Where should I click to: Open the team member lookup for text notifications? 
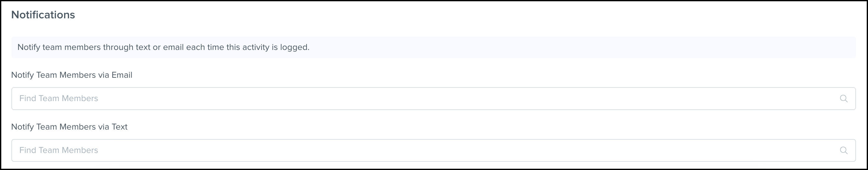433,150
